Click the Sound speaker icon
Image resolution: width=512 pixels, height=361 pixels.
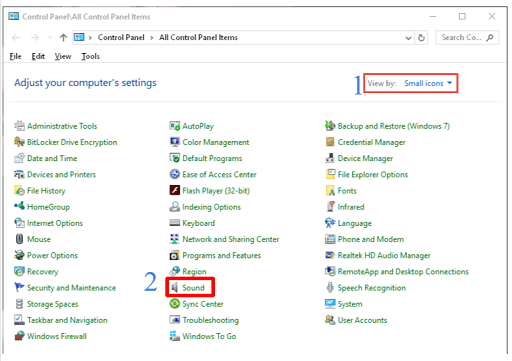175,287
